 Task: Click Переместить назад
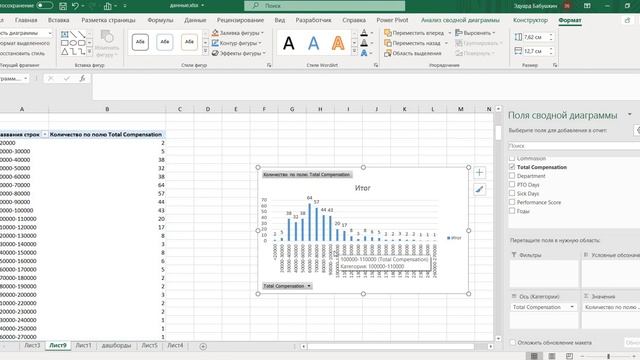412,43
